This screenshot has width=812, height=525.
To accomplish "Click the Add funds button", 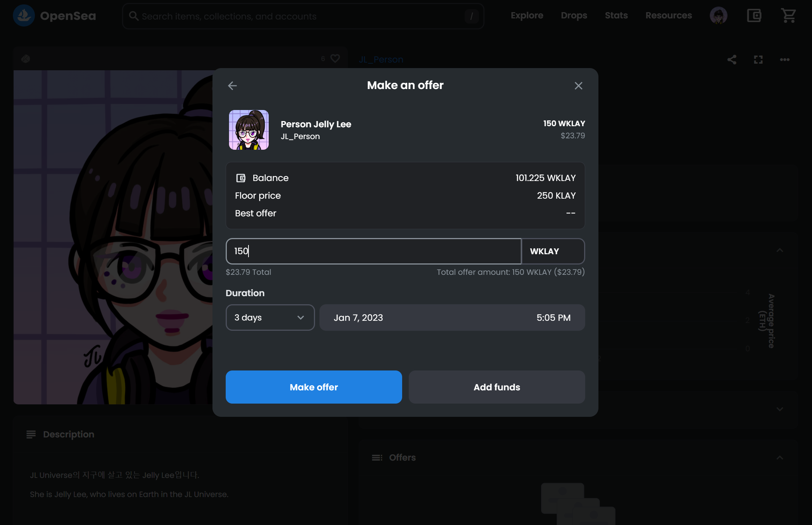I will click(497, 387).
